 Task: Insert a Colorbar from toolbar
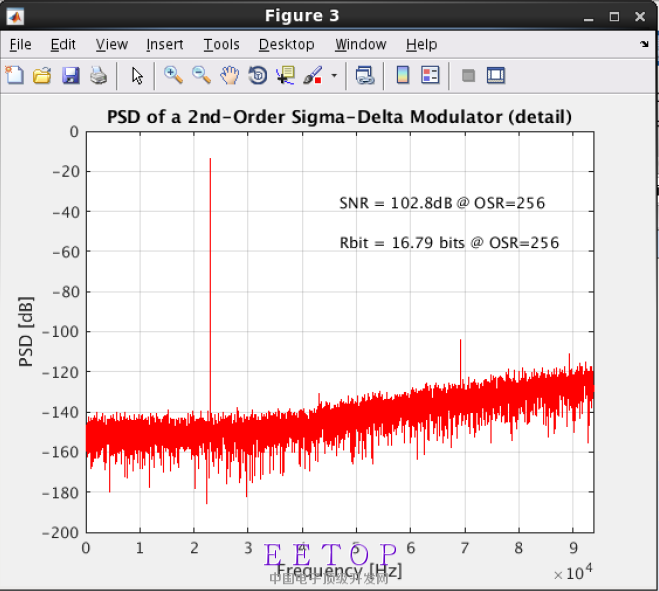(403, 76)
